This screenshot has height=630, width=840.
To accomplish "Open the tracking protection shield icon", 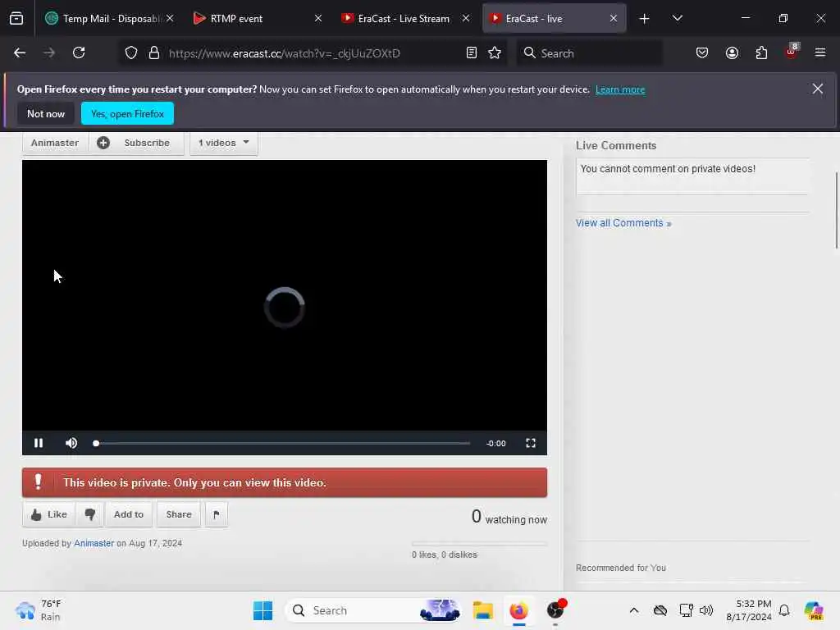I will 131,52.
